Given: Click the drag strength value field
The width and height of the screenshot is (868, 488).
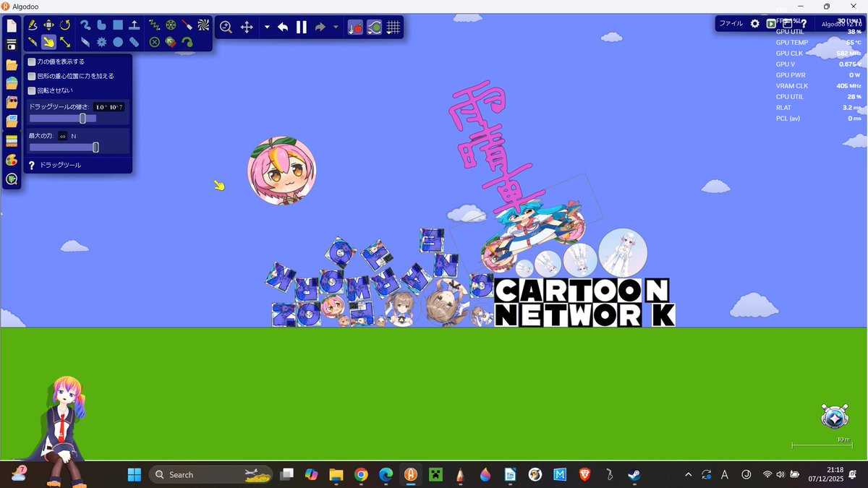Looking at the screenshot, I should pyautogui.click(x=109, y=106).
